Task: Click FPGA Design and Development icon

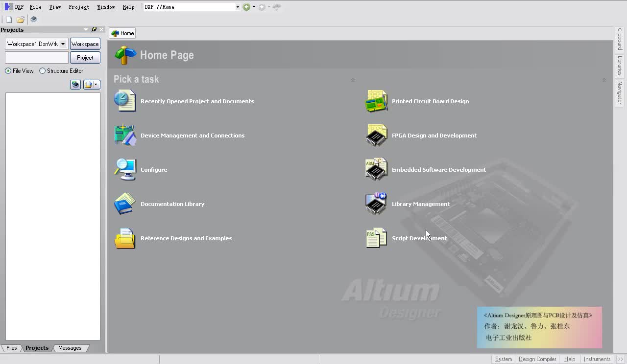Action: pyautogui.click(x=376, y=135)
